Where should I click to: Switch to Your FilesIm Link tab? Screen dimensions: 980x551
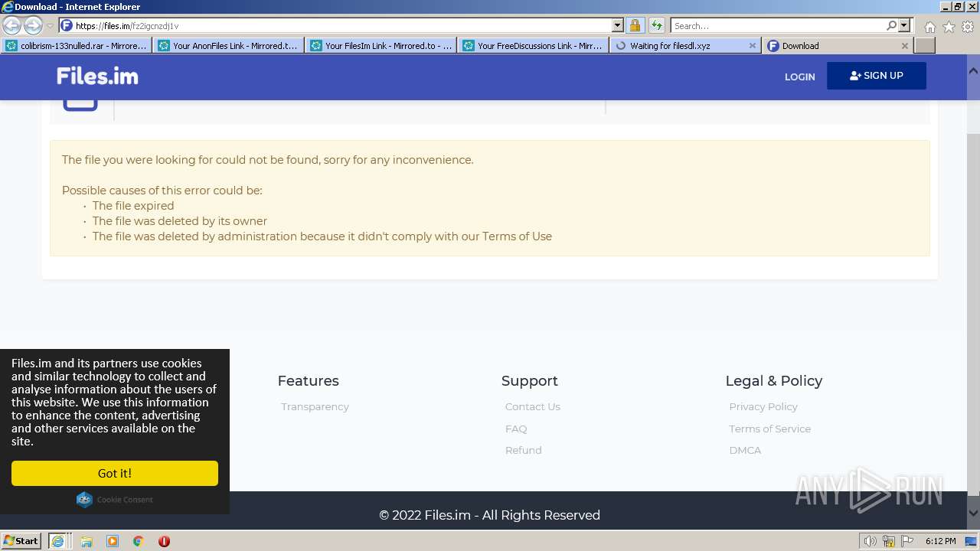[x=382, y=46]
